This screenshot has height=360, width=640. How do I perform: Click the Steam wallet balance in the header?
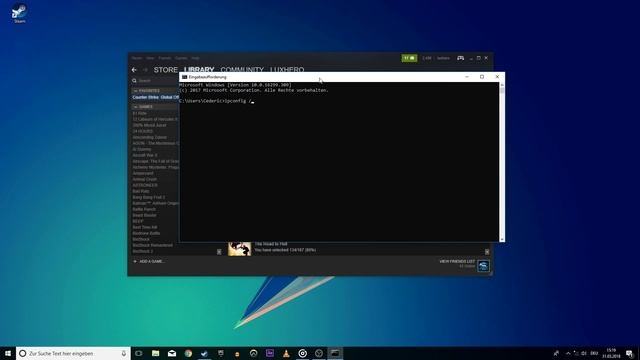coord(427,58)
